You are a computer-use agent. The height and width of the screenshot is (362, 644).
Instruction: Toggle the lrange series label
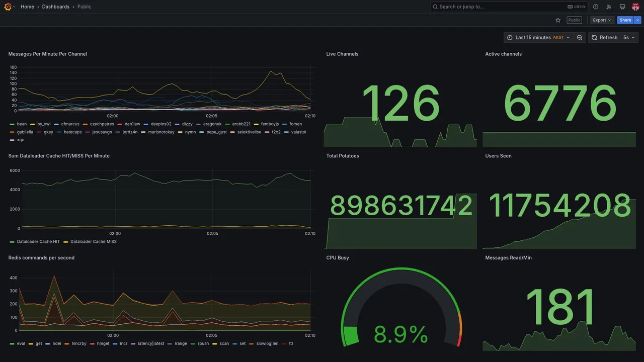pyautogui.click(x=181, y=344)
